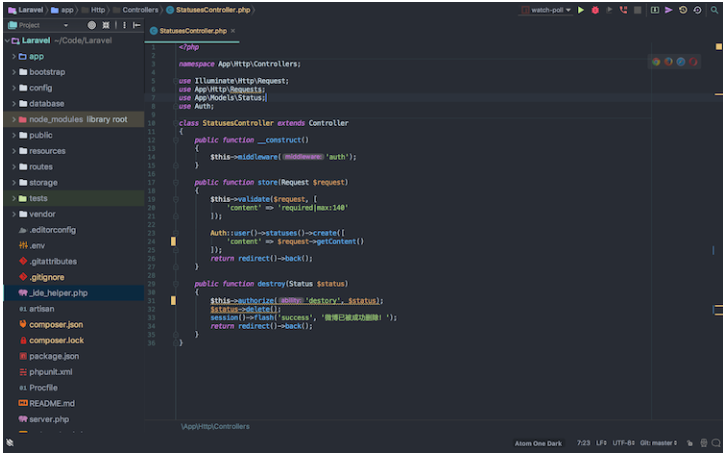The image size is (724, 456).
Task: Click Controllers in the breadcrumb bar
Action: click(136, 10)
